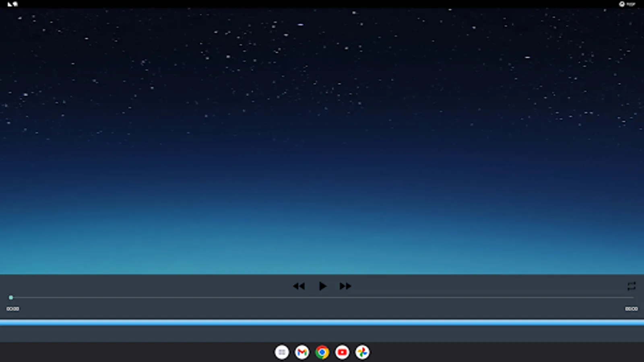Open Gmail from the taskbar

pyautogui.click(x=302, y=352)
